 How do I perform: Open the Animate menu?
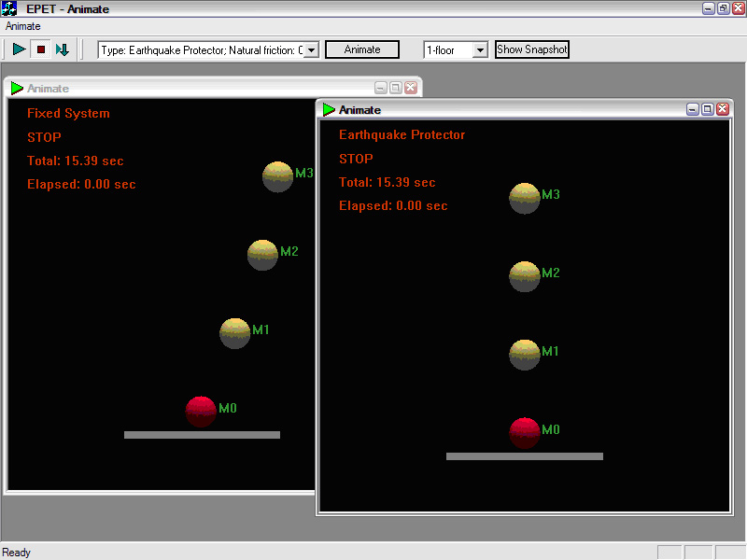[22, 26]
